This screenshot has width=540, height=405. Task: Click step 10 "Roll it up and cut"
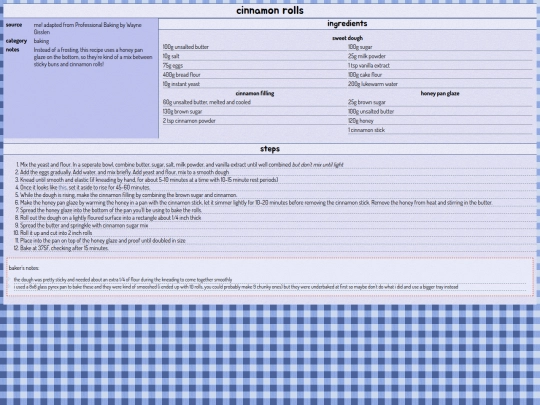[x=56, y=233]
